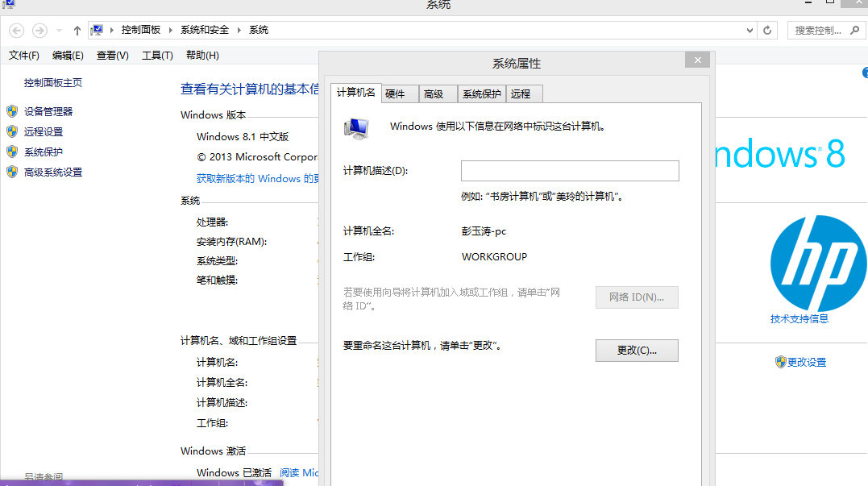Click the computer icon in address bar

pyautogui.click(x=98, y=30)
